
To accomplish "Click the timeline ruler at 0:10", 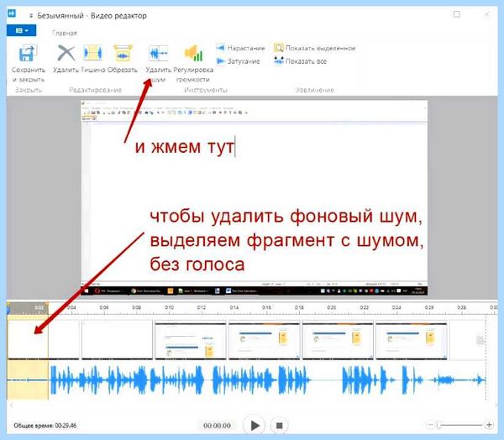I will [x=169, y=307].
